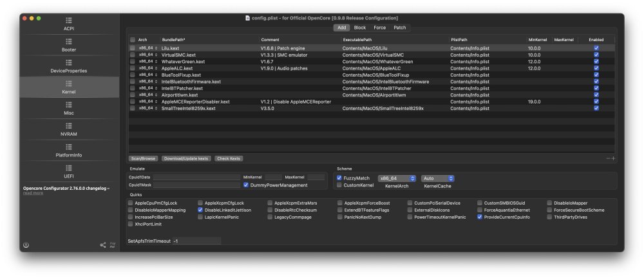Open Arch dropdown for WhateverGreen.kext row
The width and height of the screenshot is (644, 278).
[148, 62]
